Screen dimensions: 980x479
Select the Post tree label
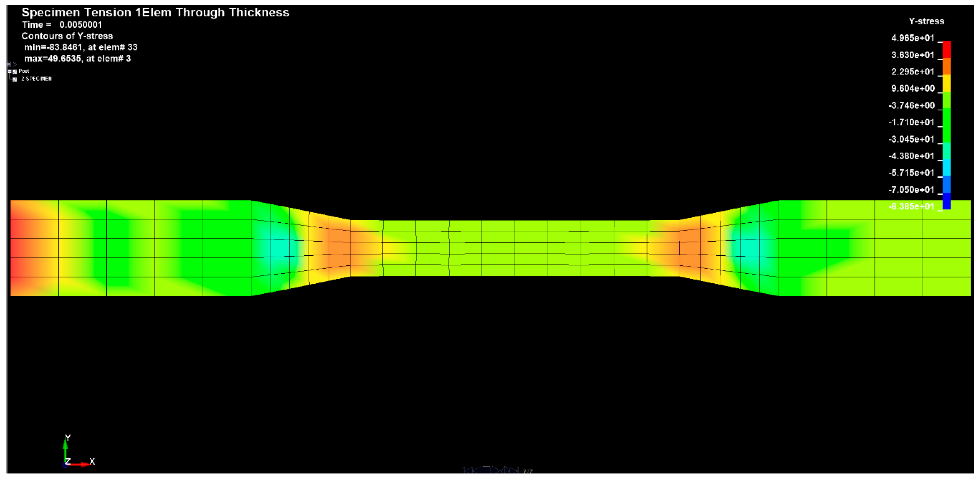tap(24, 71)
